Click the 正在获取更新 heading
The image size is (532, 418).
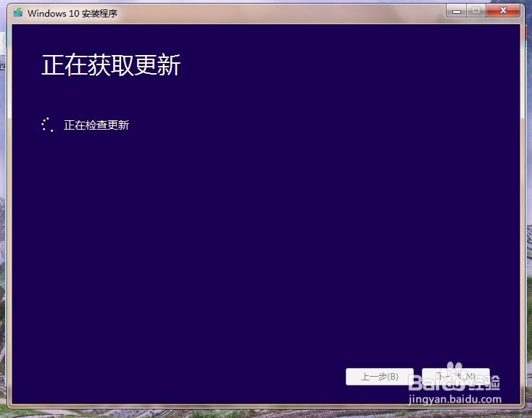tap(111, 65)
